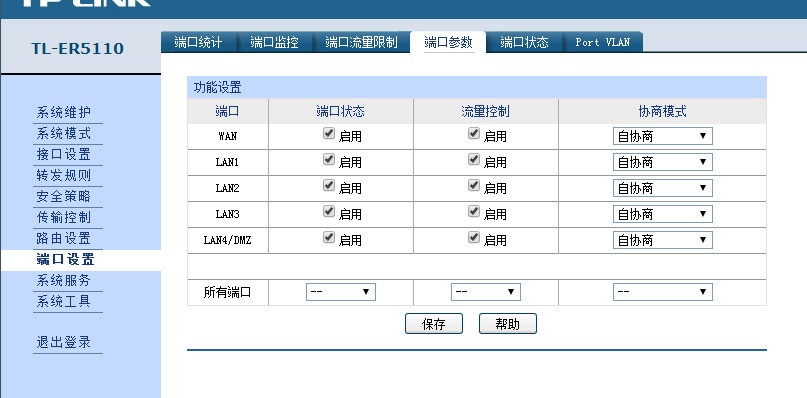Screen dimensions: 807x398
Task: Switch to 端口统计 tab
Action: [199, 42]
